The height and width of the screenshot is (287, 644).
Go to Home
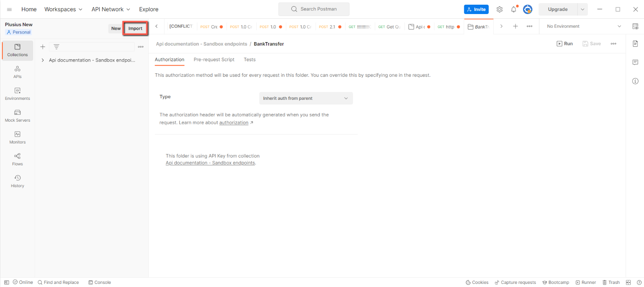coord(29,9)
